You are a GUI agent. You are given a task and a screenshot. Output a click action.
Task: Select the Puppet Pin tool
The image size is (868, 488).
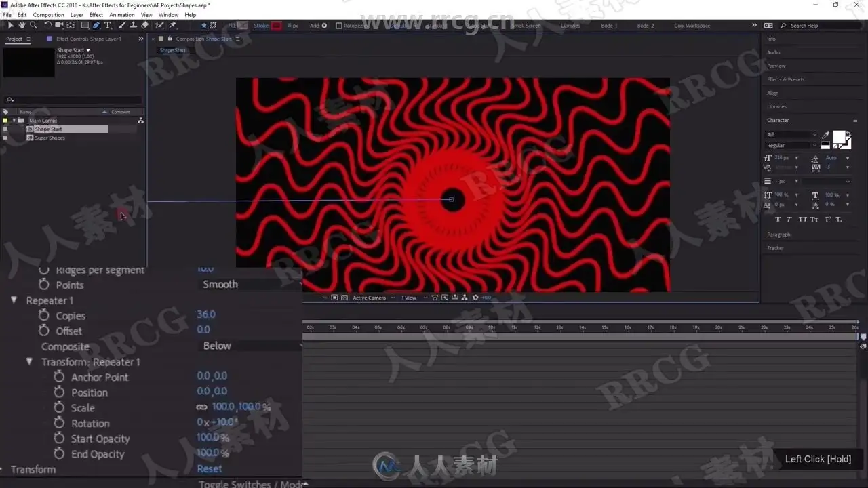point(173,26)
